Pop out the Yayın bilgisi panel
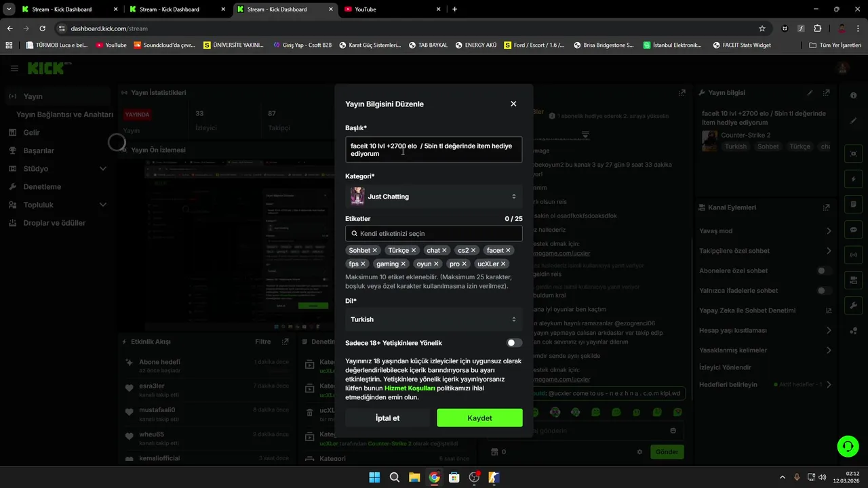The height and width of the screenshot is (488, 868). (x=826, y=93)
